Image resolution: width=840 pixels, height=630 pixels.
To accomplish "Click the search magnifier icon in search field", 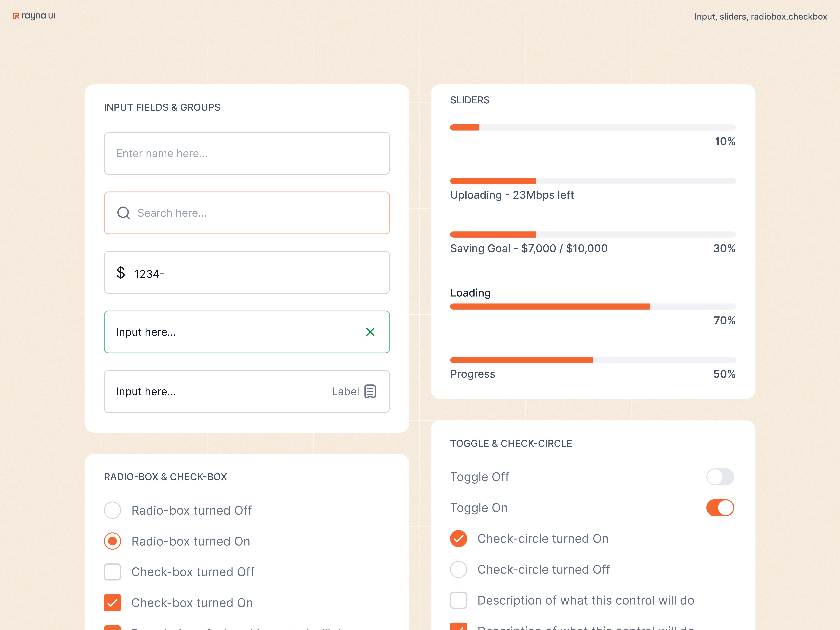I will pyautogui.click(x=123, y=213).
